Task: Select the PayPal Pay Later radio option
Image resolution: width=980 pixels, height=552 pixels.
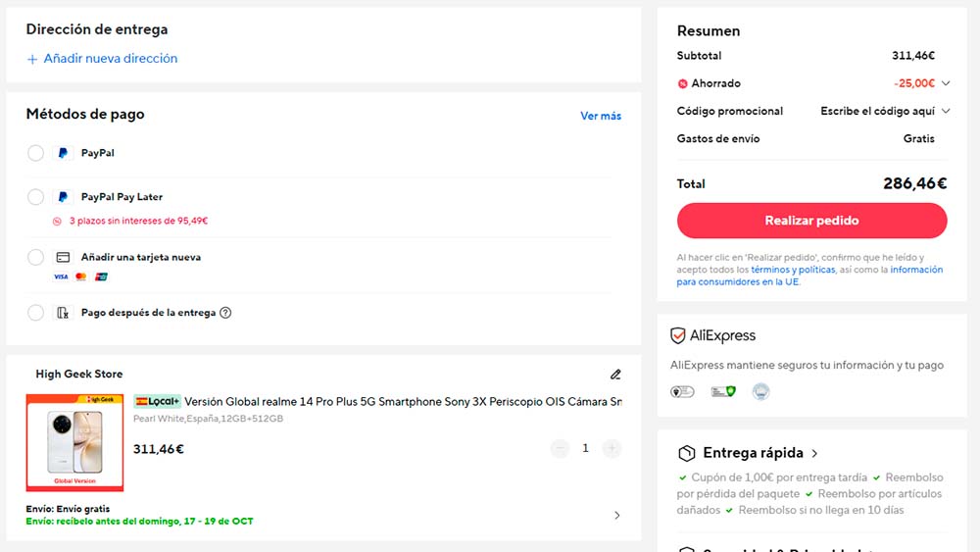Action: pos(35,197)
